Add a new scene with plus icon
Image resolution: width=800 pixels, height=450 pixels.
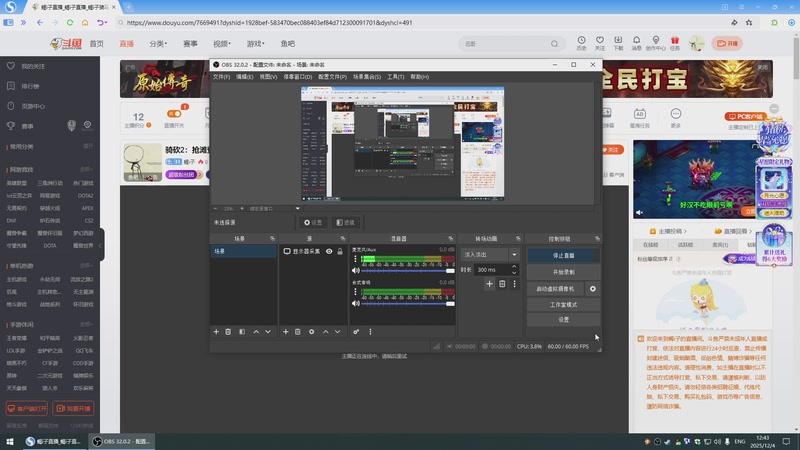pos(216,331)
